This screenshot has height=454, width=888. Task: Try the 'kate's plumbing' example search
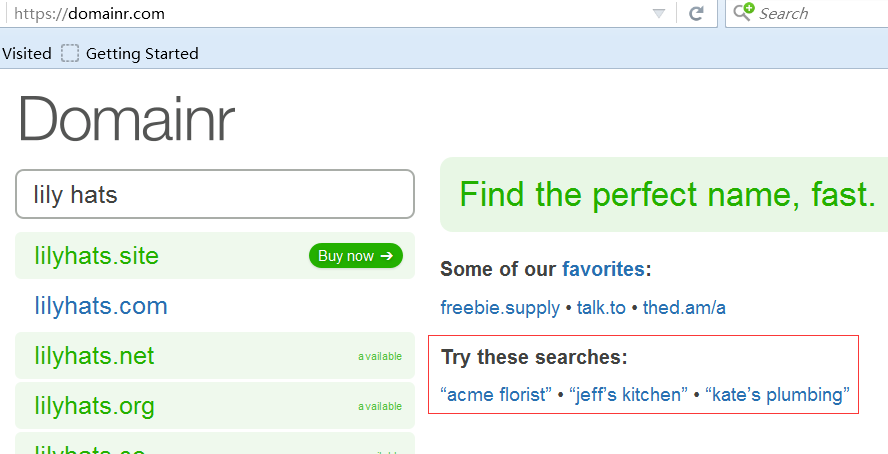pyautogui.click(x=778, y=394)
